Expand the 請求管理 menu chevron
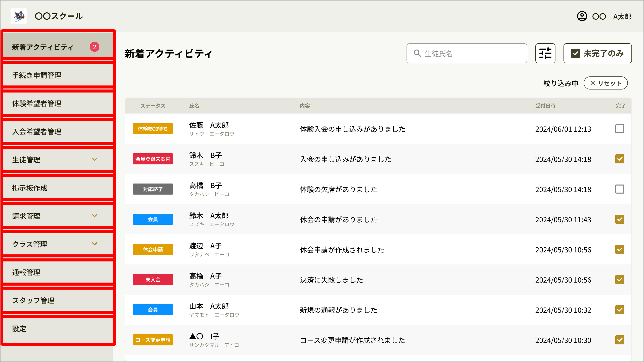Viewport: 644px width, 362px height. pyautogui.click(x=95, y=216)
